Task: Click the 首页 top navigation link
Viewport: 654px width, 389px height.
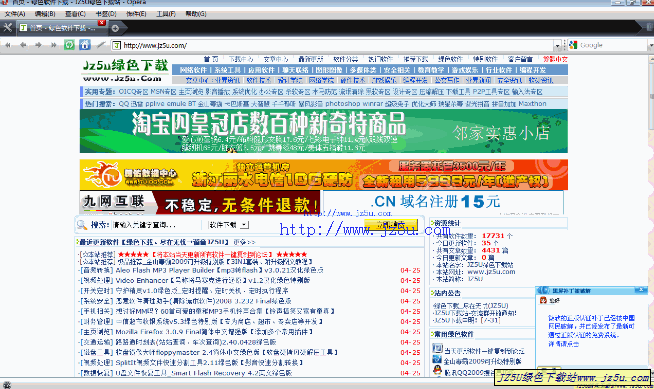Action: pos(211,59)
